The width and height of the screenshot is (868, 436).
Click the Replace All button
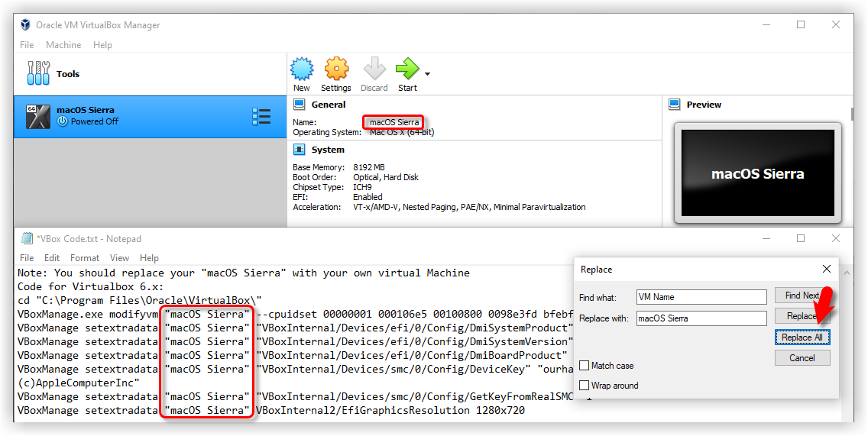802,337
